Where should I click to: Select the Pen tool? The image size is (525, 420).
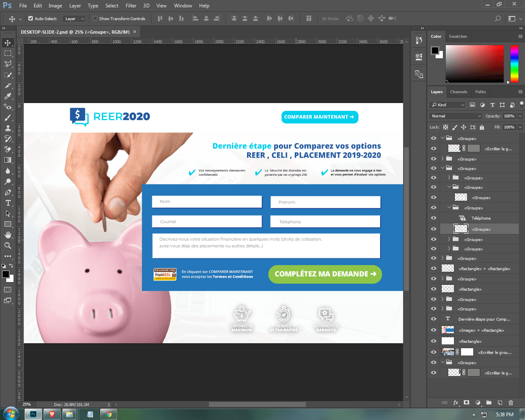point(8,192)
